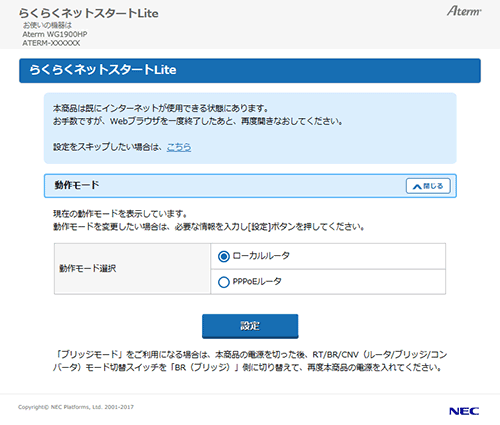The height and width of the screenshot is (425, 500).
Task: Click the blue らくらくネットスタートLite banner
Action: coord(250,71)
